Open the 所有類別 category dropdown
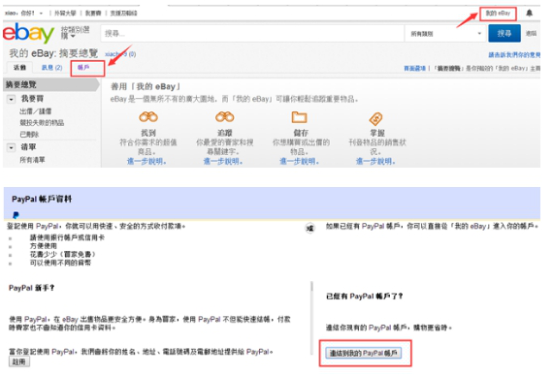 click(446, 34)
